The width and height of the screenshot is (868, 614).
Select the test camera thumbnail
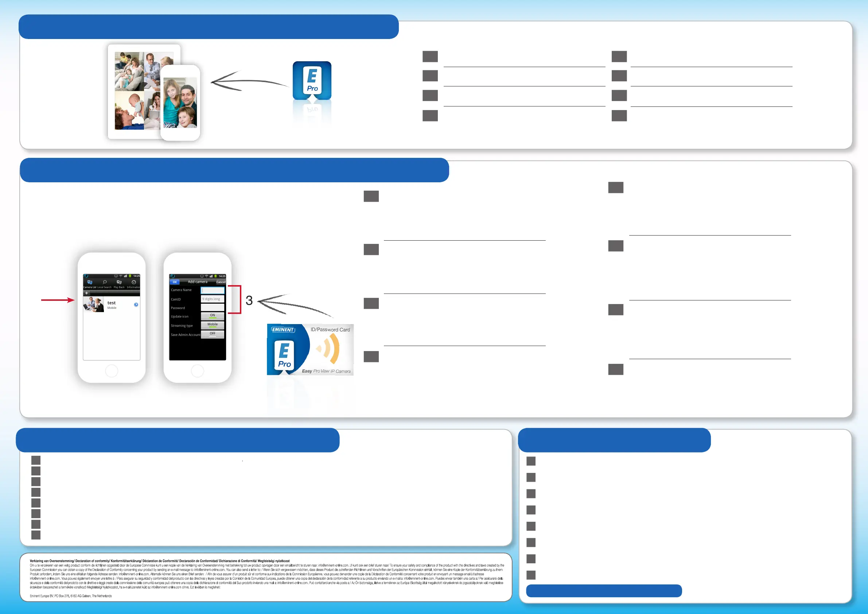[x=93, y=304]
